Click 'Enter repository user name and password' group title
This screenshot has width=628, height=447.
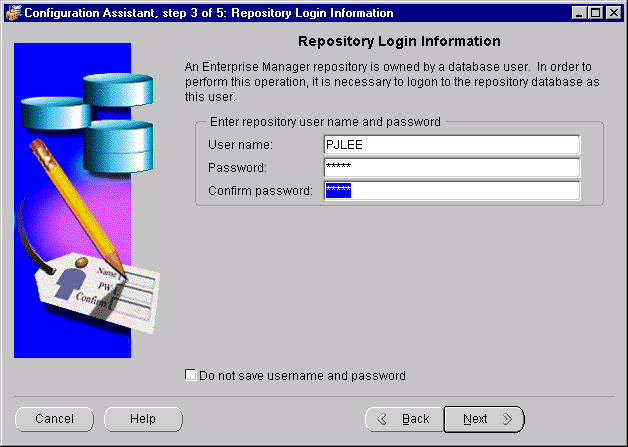pos(325,122)
